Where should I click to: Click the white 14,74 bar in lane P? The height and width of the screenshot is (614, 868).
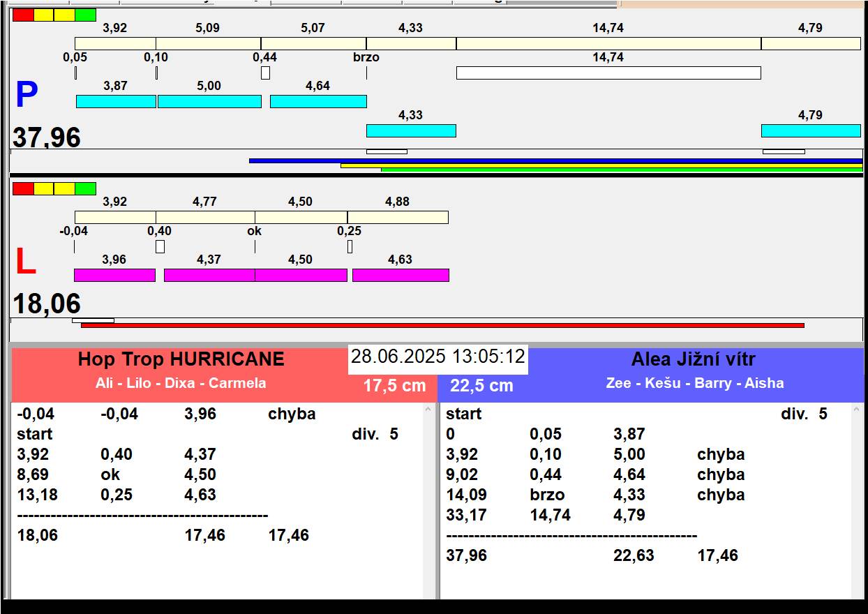coord(608,73)
